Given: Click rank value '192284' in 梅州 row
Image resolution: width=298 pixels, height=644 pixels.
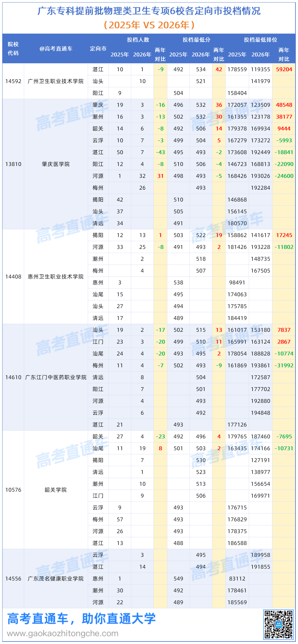Looking at the screenshot, I should [260, 188].
